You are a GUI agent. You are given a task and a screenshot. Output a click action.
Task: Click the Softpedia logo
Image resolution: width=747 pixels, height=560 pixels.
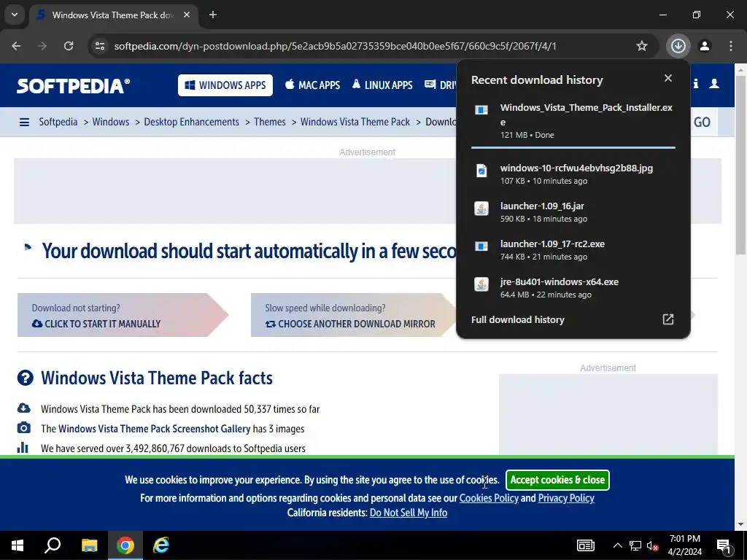click(x=74, y=86)
